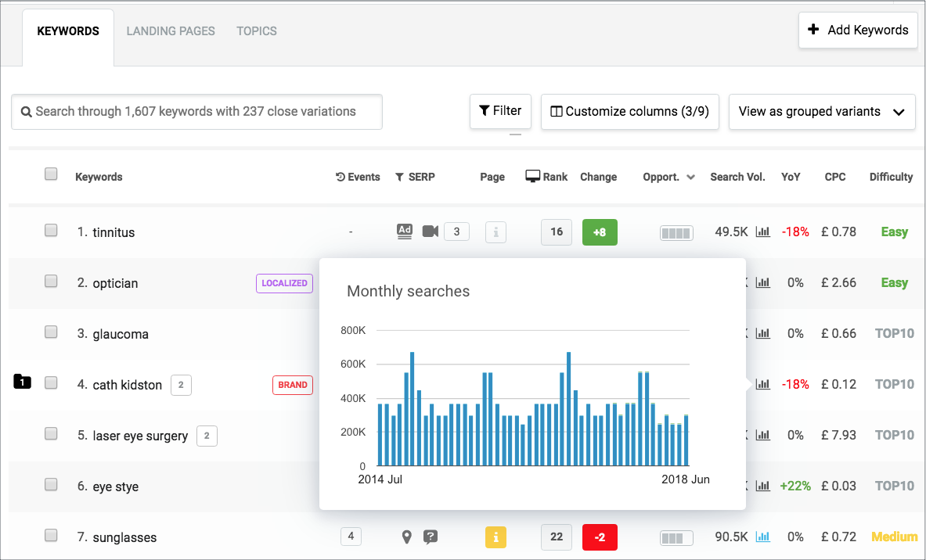Viewport: 926px width, 560px height.
Task: Click the SERP column filter header
Action: pos(415,177)
